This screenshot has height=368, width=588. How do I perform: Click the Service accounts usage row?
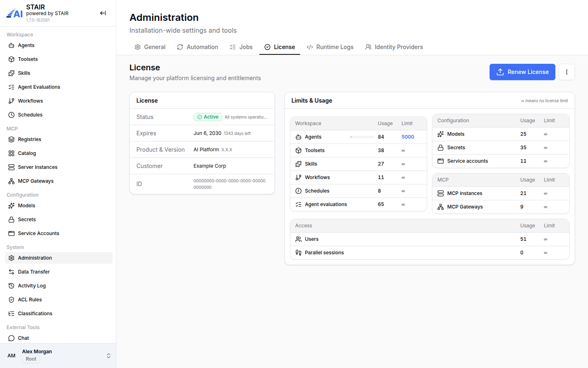501,161
